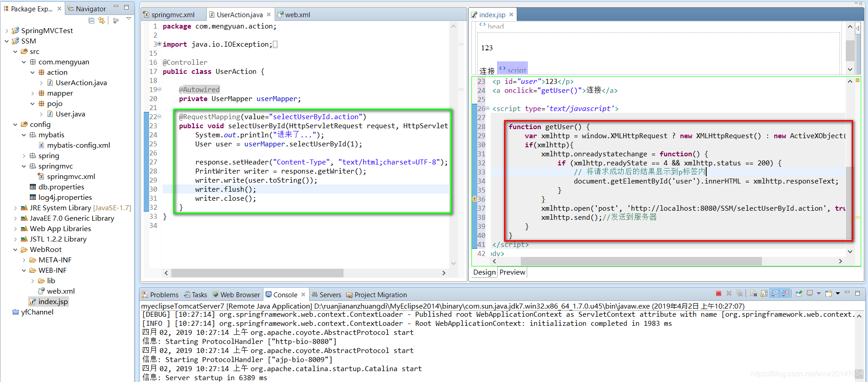Expand the lib folder under WEB-INF
The width and height of the screenshot is (868, 382).
(32, 281)
